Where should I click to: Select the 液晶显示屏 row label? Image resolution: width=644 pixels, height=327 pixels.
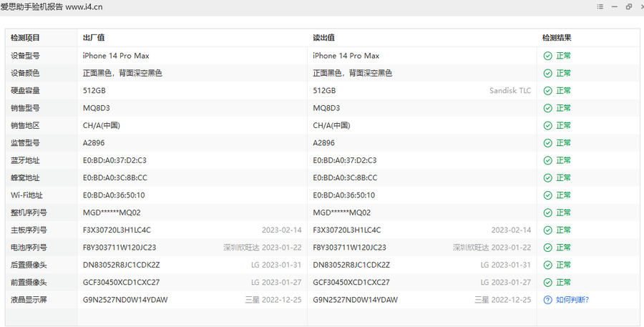pyautogui.click(x=29, y=300)
